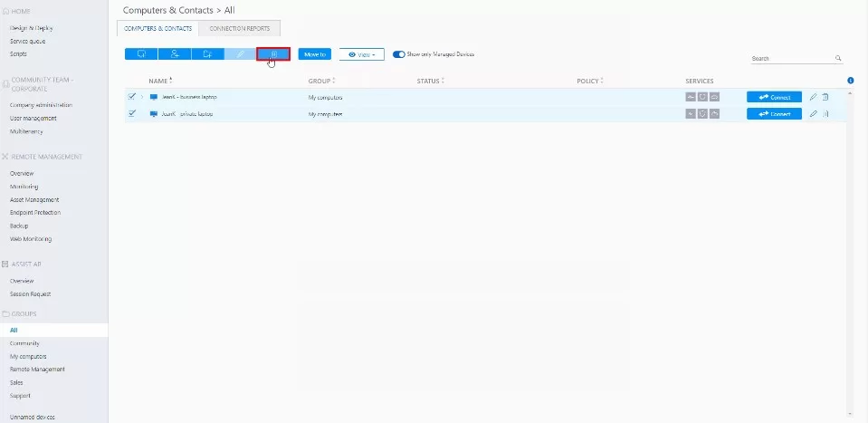The width and height of the screenshot is (868, 423).
Task: Click the computer icon of business laptop
Action: [154, 97]
